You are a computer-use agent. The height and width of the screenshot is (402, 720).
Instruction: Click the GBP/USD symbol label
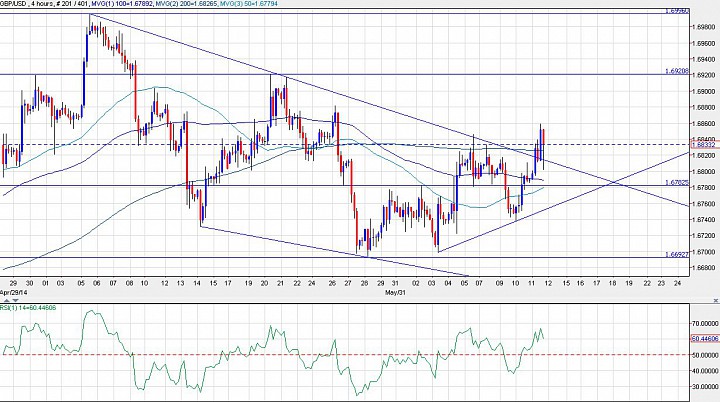click(x=13, y=3)
